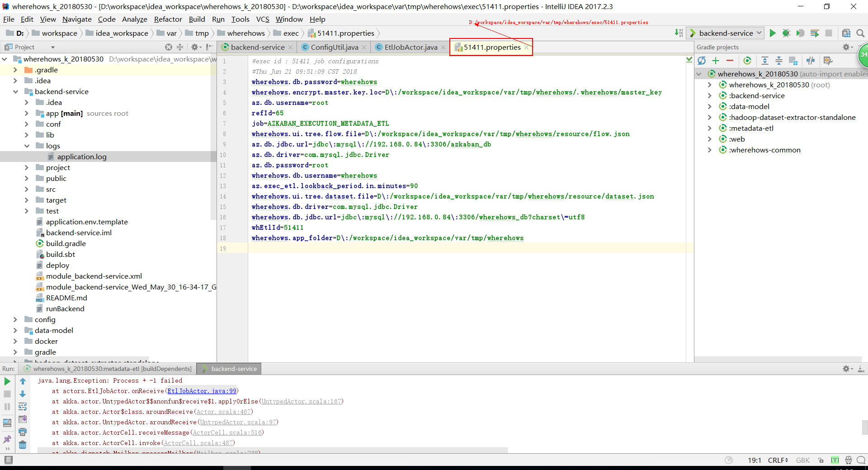Expand the :backend-service Gradle node
The width and height of the screenshot is (868, 470).
709,95
